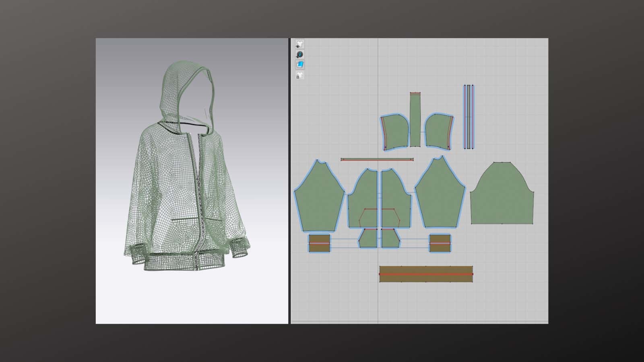The image size is (644, 362).
Task: Select the left pocket pattern piece
Action: 368,239
